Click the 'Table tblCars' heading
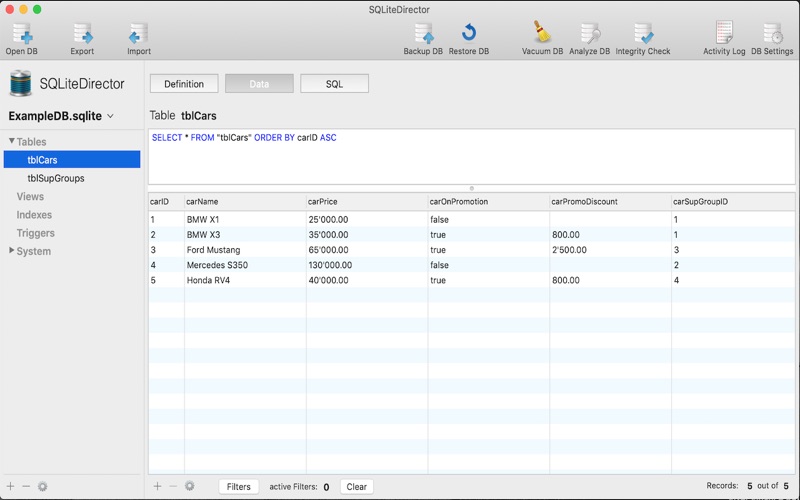This screenshot has height=500, width=800. (x=183, y=116)
